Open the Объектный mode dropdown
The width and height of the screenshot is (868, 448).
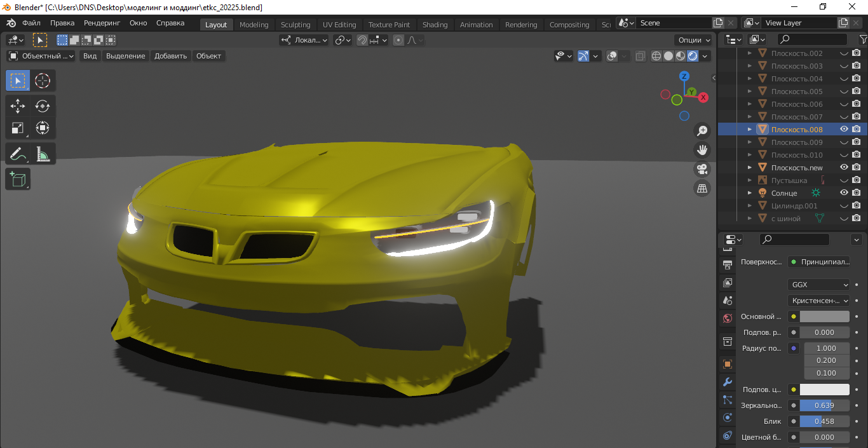point(41,56)
